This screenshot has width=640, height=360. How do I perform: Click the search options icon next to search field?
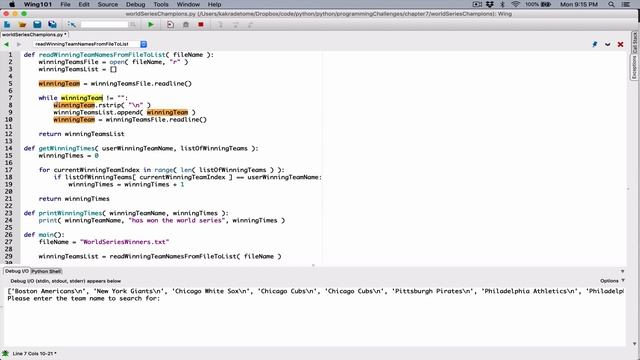pos(133,25)
